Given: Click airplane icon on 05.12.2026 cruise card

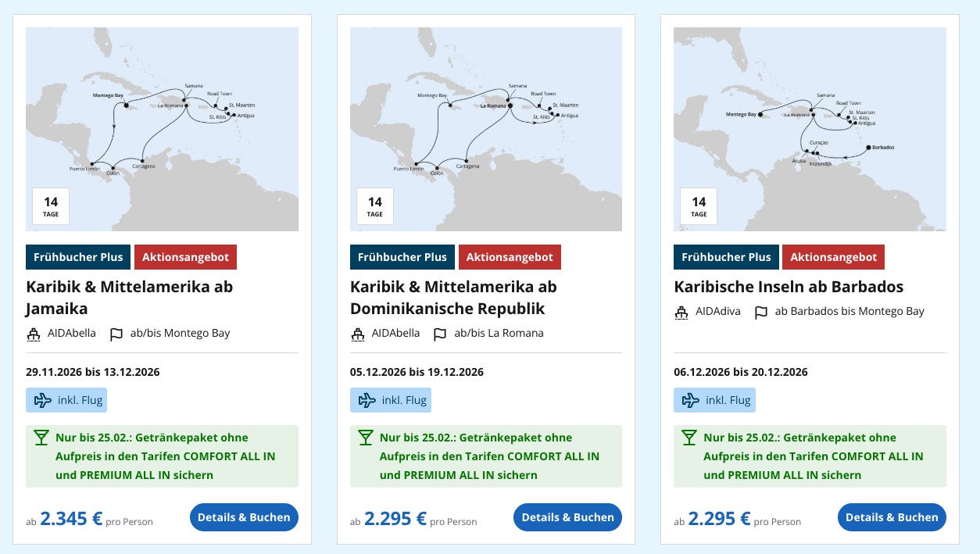Looking at the screenshot, I should 365,401.
